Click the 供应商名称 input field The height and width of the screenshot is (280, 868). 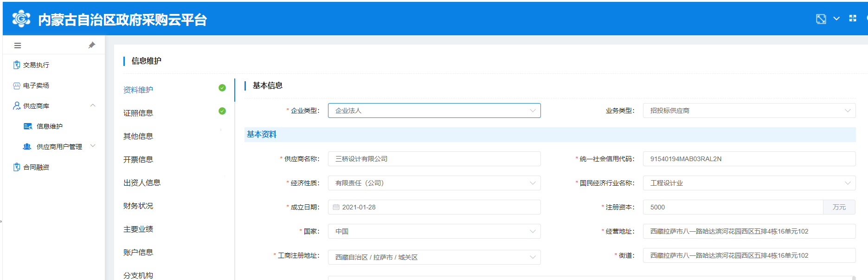click(434, 159)
